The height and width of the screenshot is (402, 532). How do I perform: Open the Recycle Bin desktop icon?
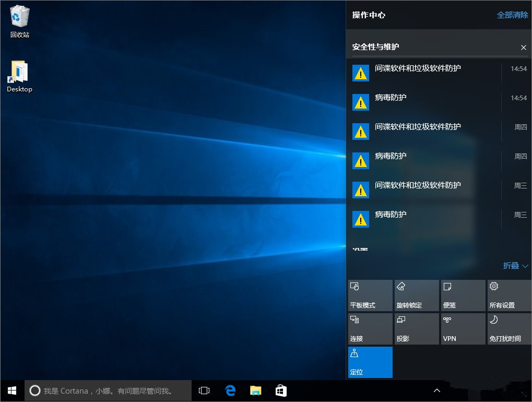tap(20, 21)
